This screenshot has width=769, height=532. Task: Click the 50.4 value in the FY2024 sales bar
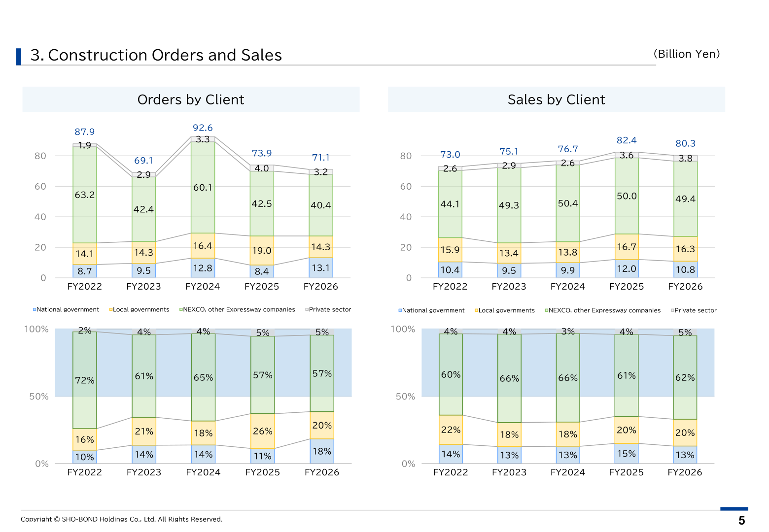[x=568, y=203]
